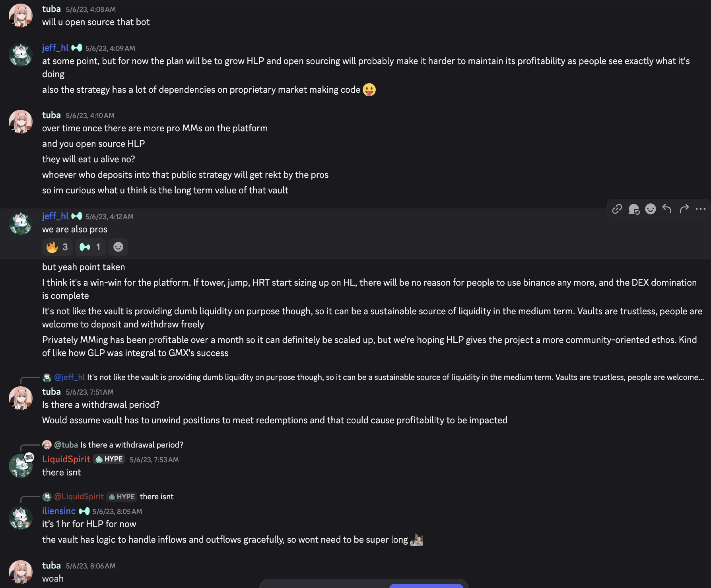The image size is (711, 588).
Task: Copy message link from the hover toolbar
Action: 617,209
